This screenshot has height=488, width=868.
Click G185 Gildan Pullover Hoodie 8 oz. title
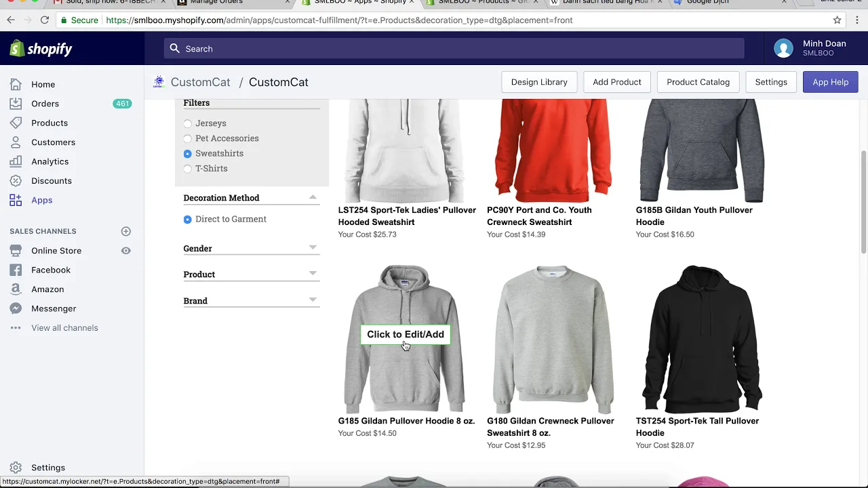point(406,421)
